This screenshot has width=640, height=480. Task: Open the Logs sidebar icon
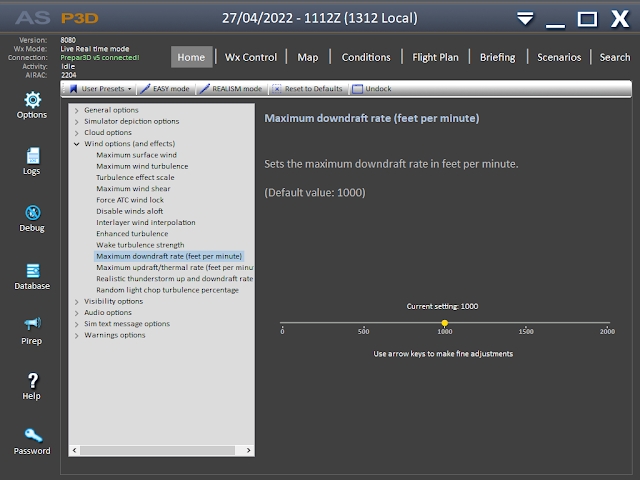point(32,156)
